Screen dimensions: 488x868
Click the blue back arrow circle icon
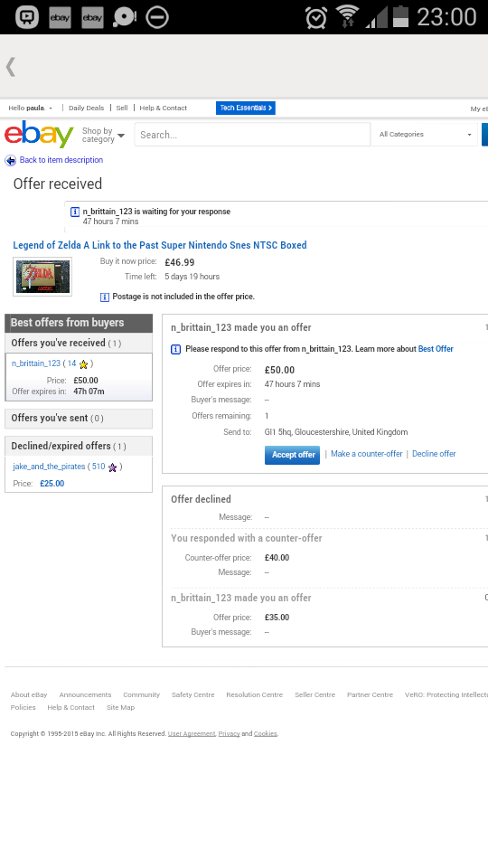point(11,161)
